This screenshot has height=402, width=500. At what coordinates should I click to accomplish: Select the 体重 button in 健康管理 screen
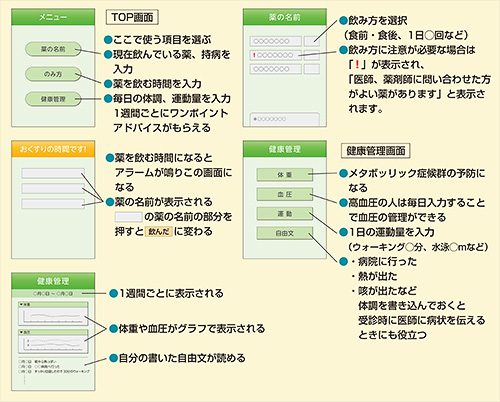[x=285, y=175]
